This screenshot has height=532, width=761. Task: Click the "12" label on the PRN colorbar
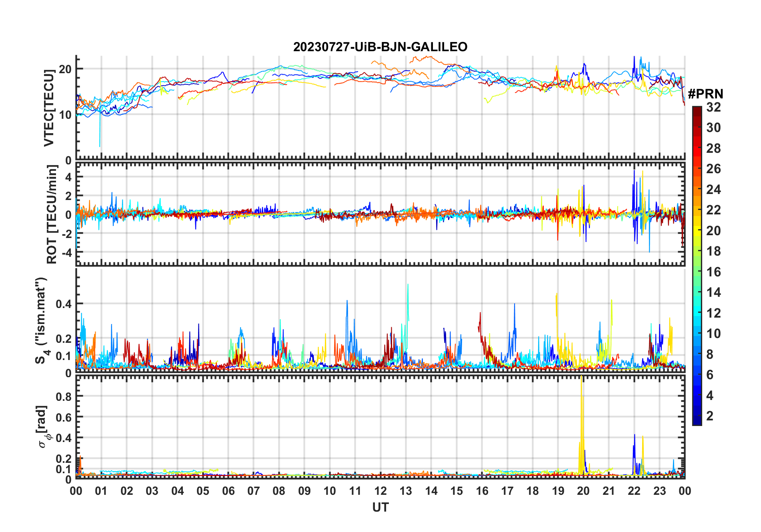pyautogui.click(x=713, y=313)
